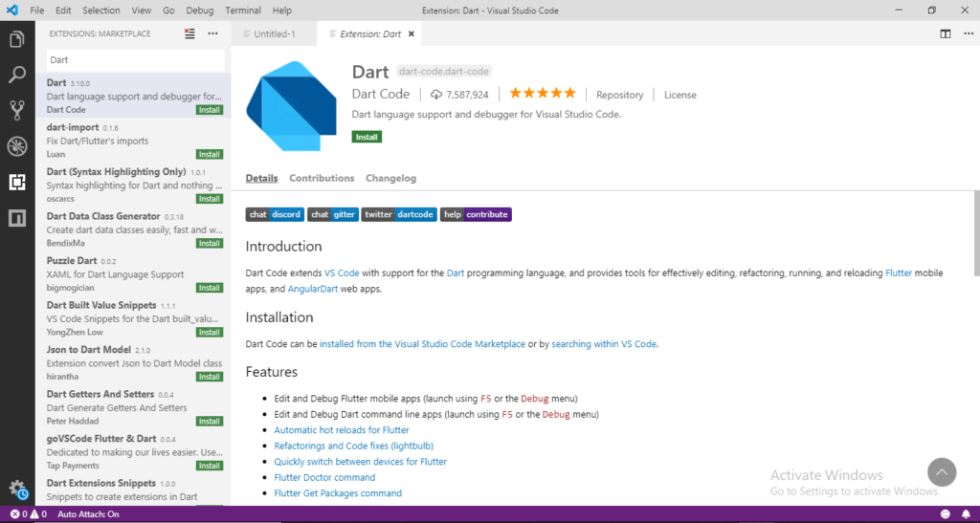Open the Explorer view in activity bar
The width and height of the screenshot is (980, 523).
[x=17, y=39]
